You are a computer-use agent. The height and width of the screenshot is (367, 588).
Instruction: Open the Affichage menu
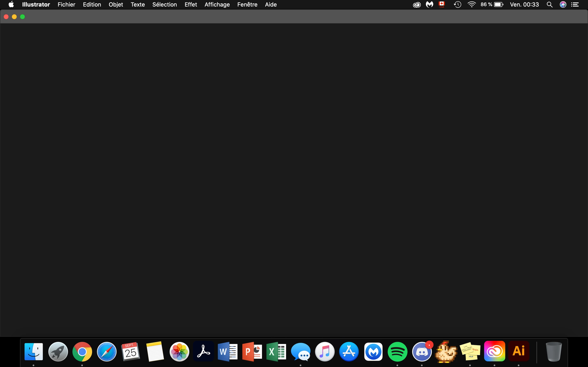[x=217, y=5]
